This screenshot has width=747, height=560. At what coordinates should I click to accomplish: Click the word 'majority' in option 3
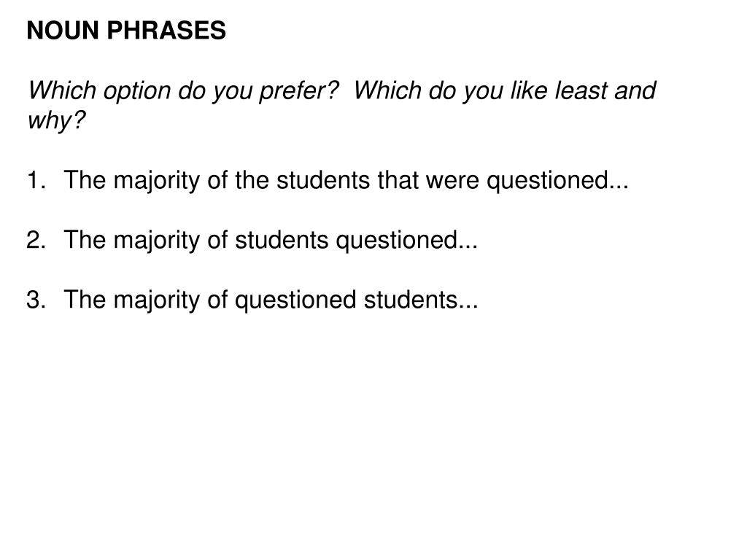tap(157, 301)
